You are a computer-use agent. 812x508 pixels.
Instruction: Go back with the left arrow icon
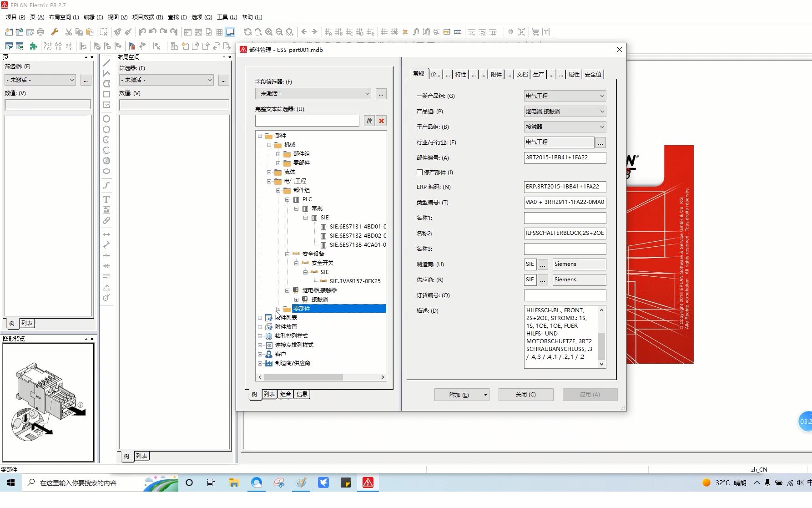[x=304, y=32]
